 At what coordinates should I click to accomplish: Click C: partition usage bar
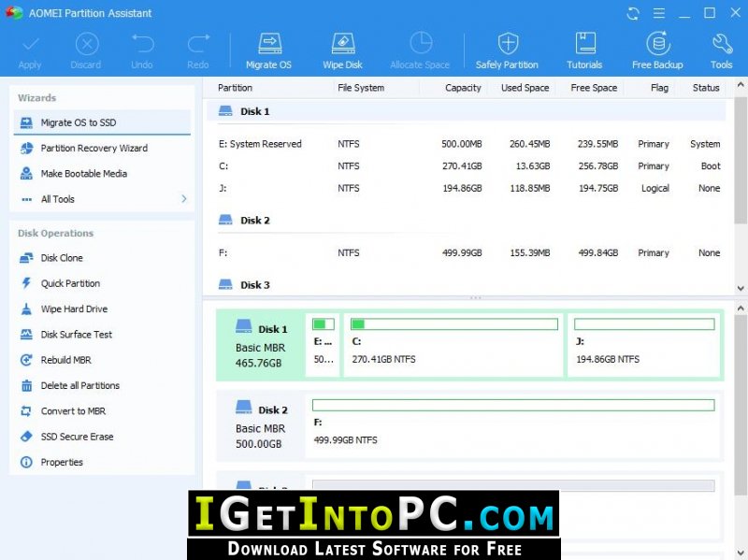pyautogui.click(x=454, y=324)
